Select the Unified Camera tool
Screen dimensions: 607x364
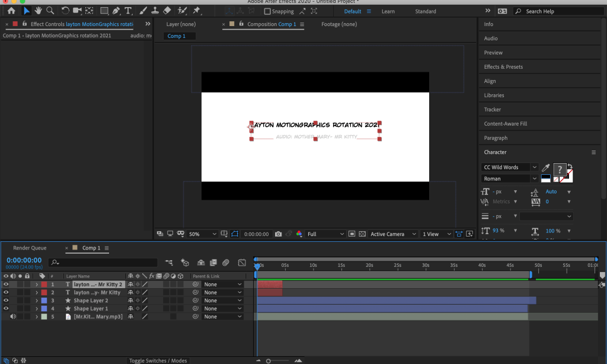(77, 11)
